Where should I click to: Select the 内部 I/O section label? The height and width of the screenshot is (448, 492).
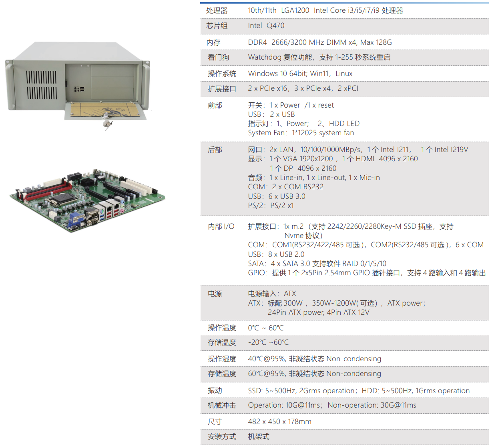click(x=221, y=227)
